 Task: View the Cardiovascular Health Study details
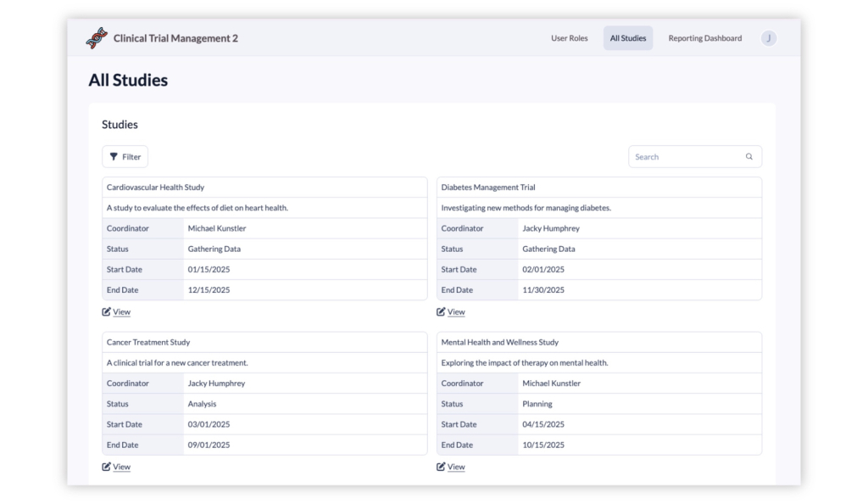[120, 311]
